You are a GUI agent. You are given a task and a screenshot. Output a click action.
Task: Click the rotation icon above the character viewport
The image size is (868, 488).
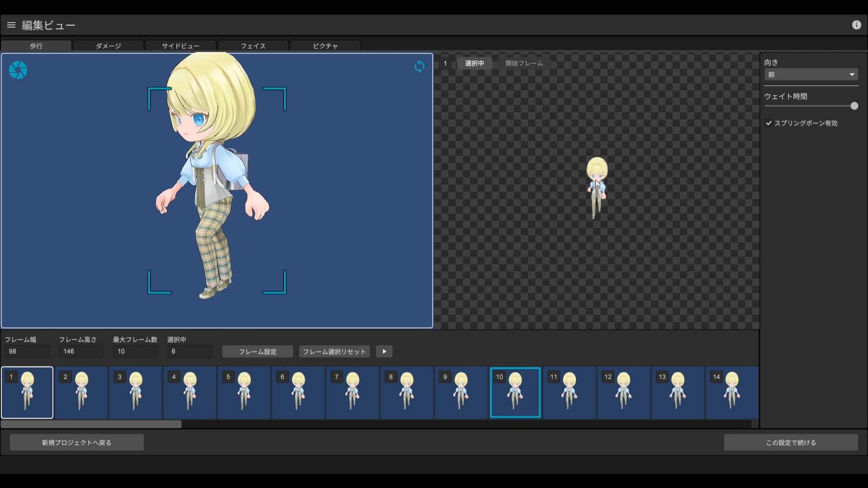point(420,66)
